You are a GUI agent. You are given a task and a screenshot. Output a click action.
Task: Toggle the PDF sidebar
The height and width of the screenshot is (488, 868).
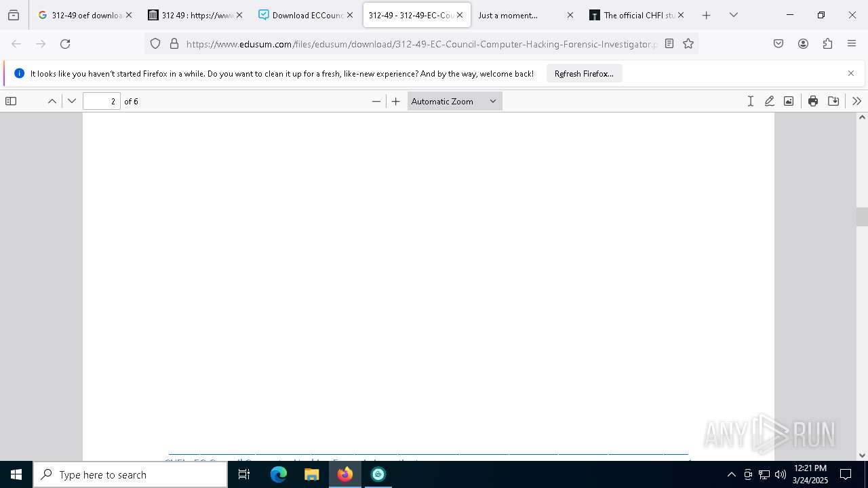point(11,101)
